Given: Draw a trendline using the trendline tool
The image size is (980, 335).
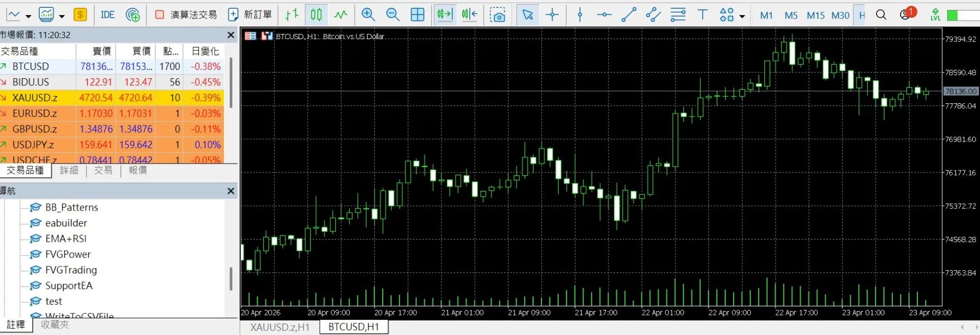Looking at the screenshot, I should 629,15.
